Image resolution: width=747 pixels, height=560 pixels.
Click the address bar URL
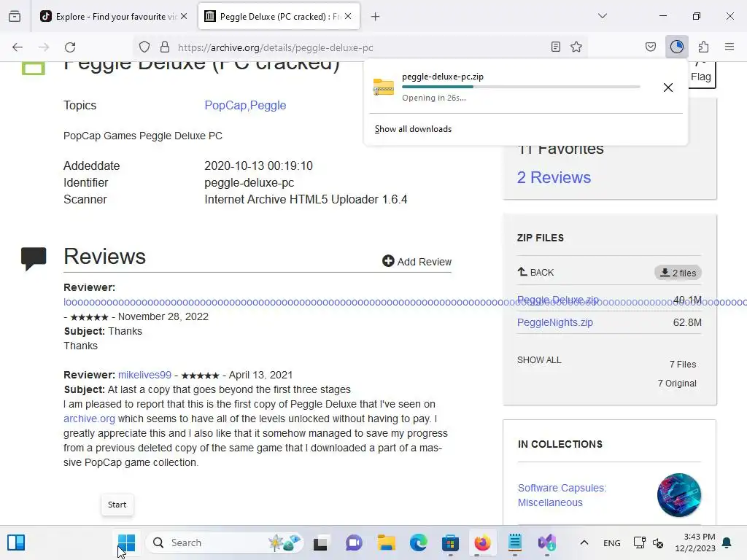pos(275,47)
